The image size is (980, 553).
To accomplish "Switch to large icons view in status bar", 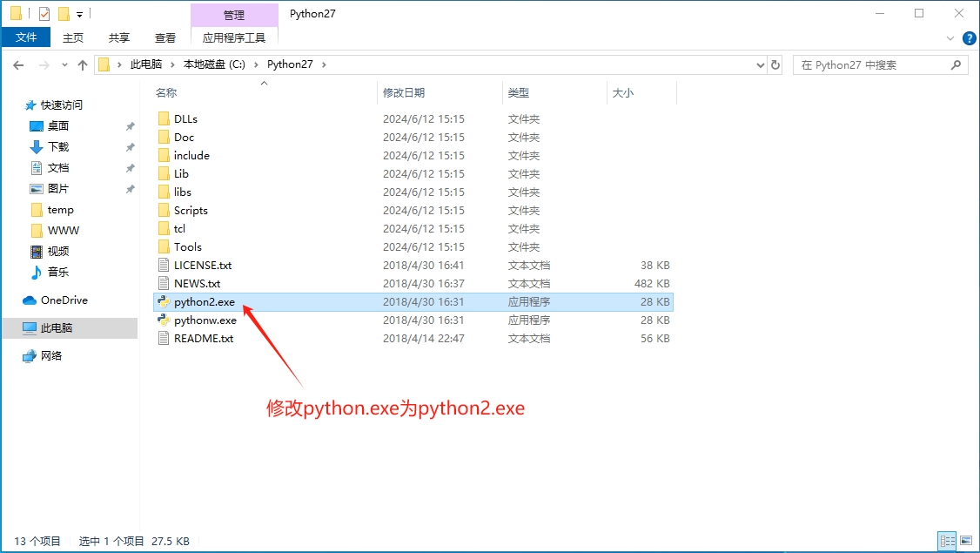I will point(966,541).
